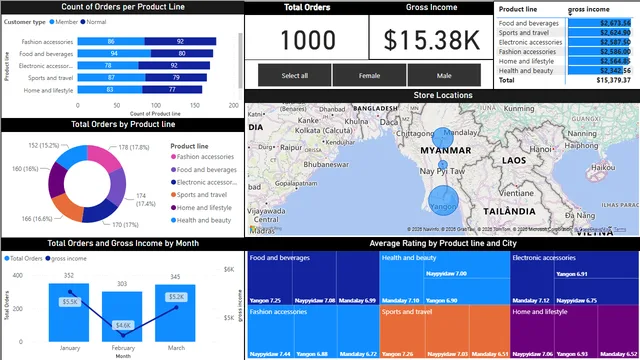The width and height of the screenshot is (640, 360).
Task: Click Fashion accessories table row $2,586.00
Action: click(x=564, y=51)
